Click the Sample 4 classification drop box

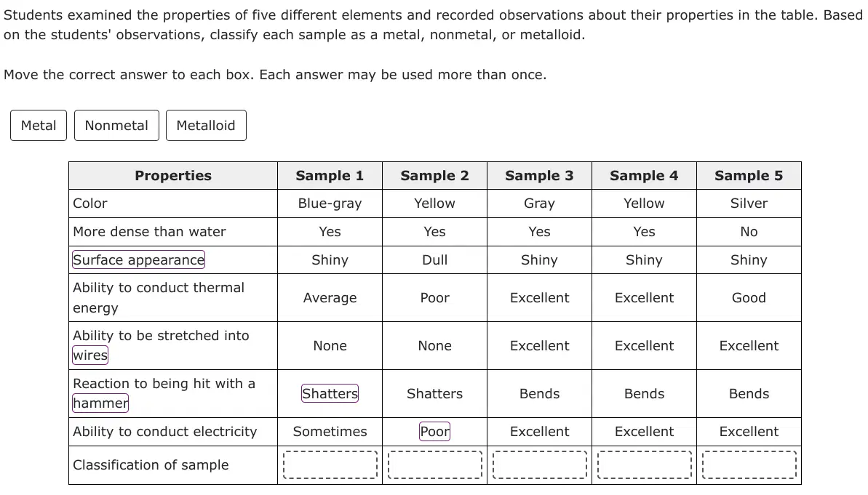[645, 465]
